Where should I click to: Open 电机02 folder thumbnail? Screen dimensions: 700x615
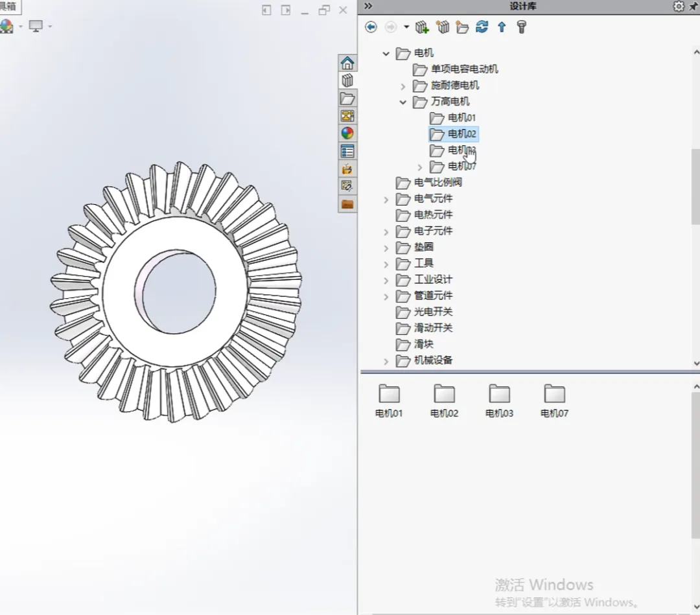[x=444, y=400]
